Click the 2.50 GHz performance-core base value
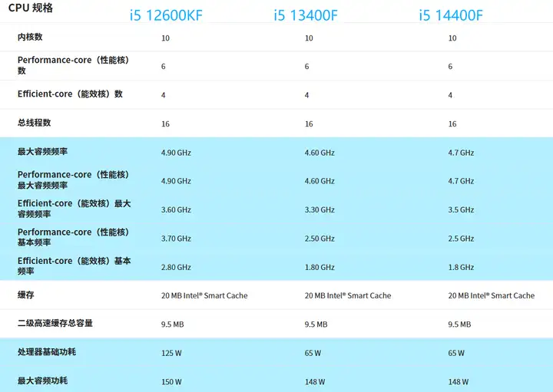 [320, 239]
